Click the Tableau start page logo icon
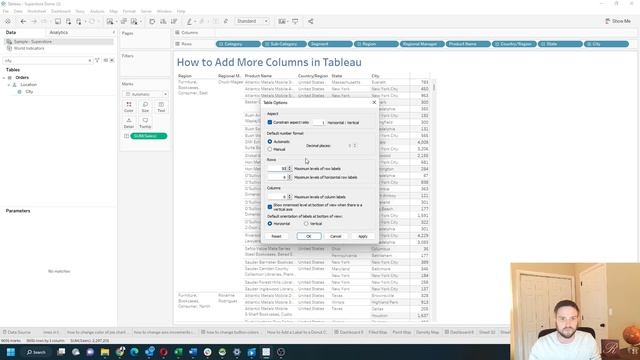The width and height of the screenshot is (640, 360). point(8,21)
